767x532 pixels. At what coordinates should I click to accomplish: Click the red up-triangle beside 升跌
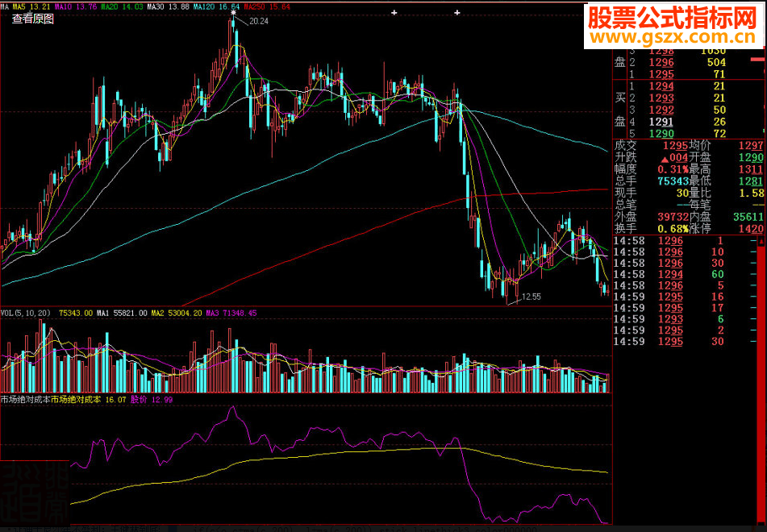(665, 159)
